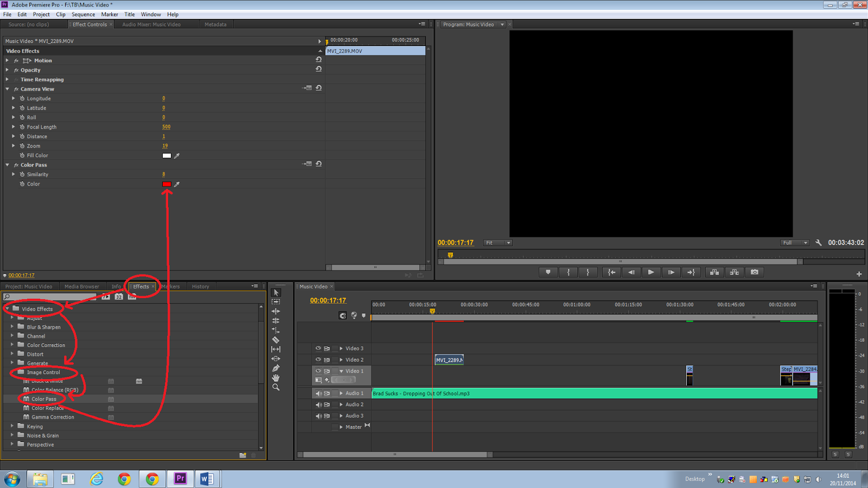The height and width of the screenshot is (488, 868).
Task: Select the Selection arrow tool
Action: (276, 293)
